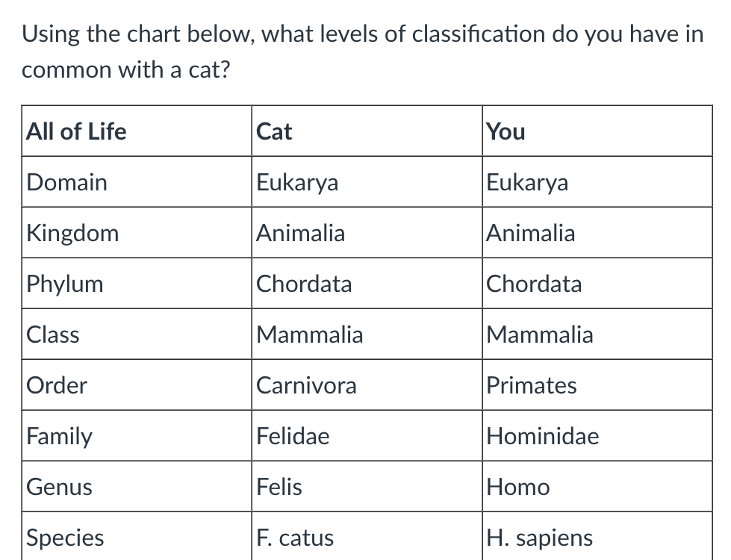Select "Animalia" in the You column
This screenshot has height=560, width=731.
(x=531, y=234)
